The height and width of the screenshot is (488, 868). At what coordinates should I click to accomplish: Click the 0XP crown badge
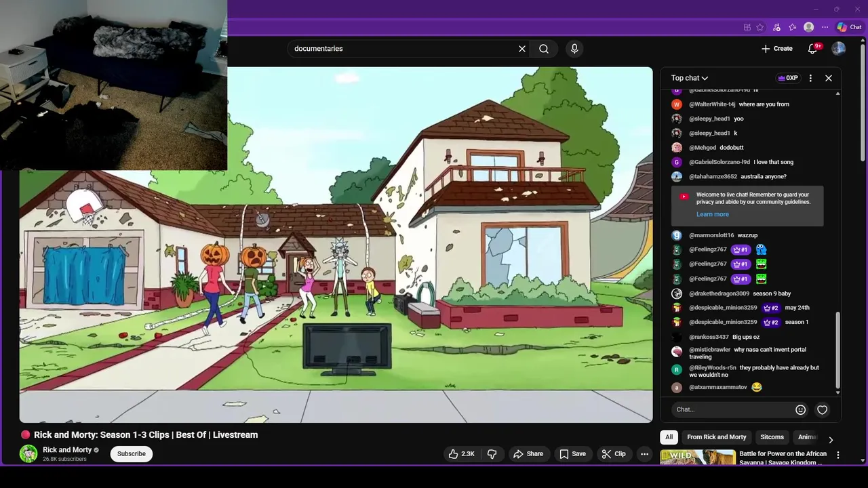click(x=788, y=78)
